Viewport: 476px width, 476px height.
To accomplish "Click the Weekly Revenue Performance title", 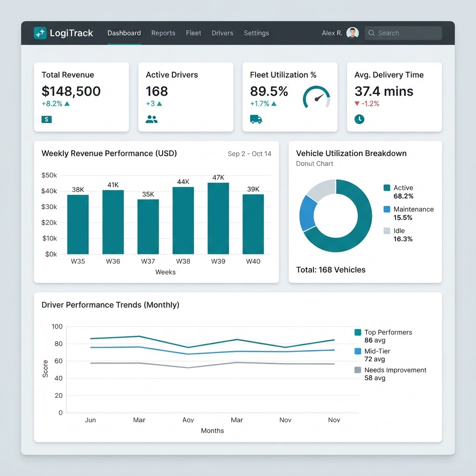I will tap(109, 153).
